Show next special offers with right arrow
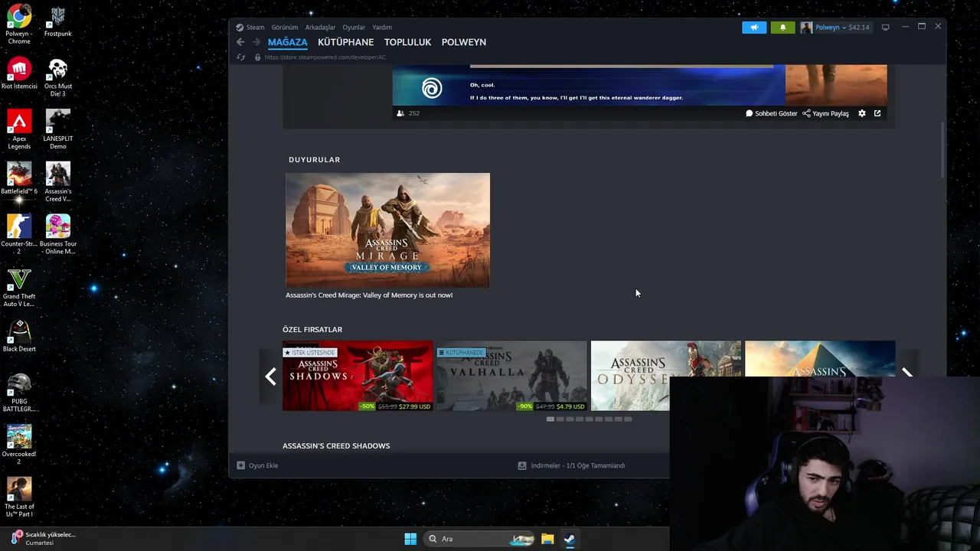Screen dimensions: 980x551 click(906, 373)
